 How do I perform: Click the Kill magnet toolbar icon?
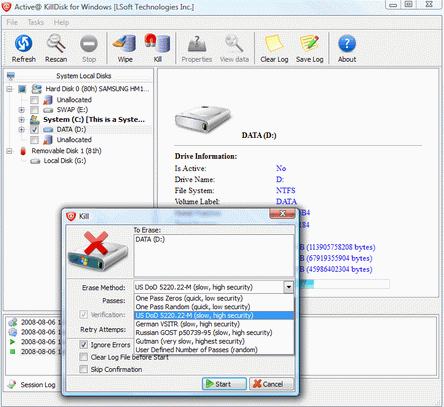tap(157, 43)
